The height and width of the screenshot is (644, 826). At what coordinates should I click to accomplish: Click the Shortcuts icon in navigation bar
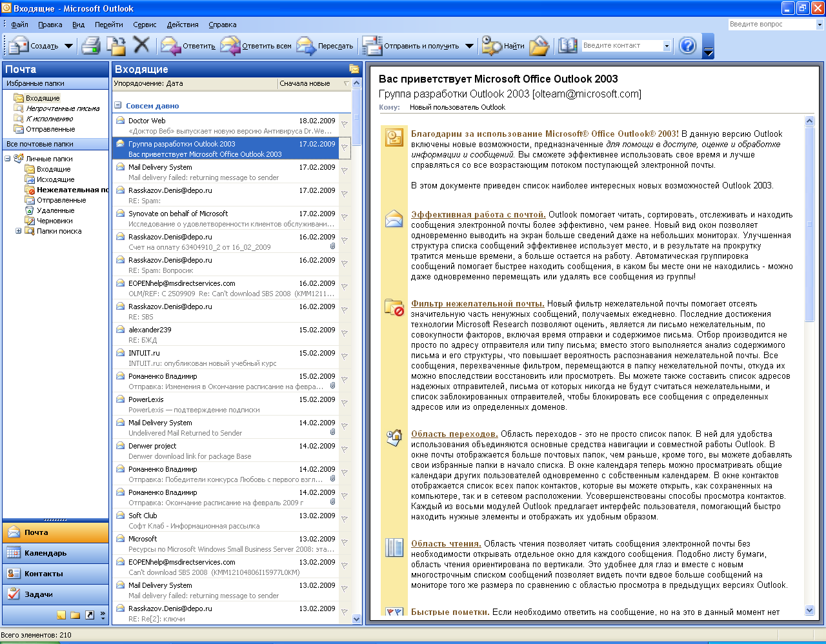pos(90,615)
